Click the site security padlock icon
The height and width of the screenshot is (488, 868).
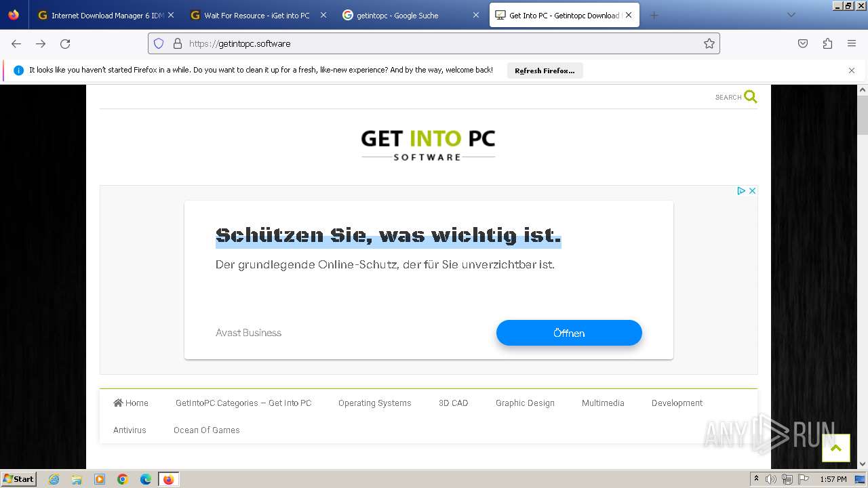point(178,43)
